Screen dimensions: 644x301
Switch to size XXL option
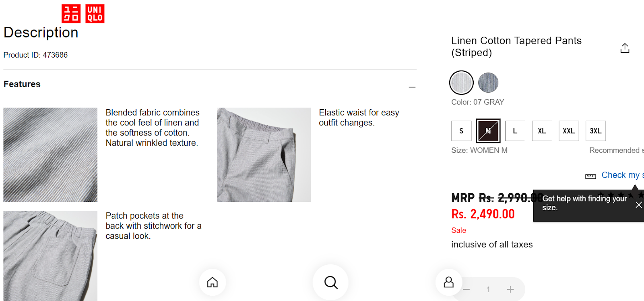coord(568,131)
